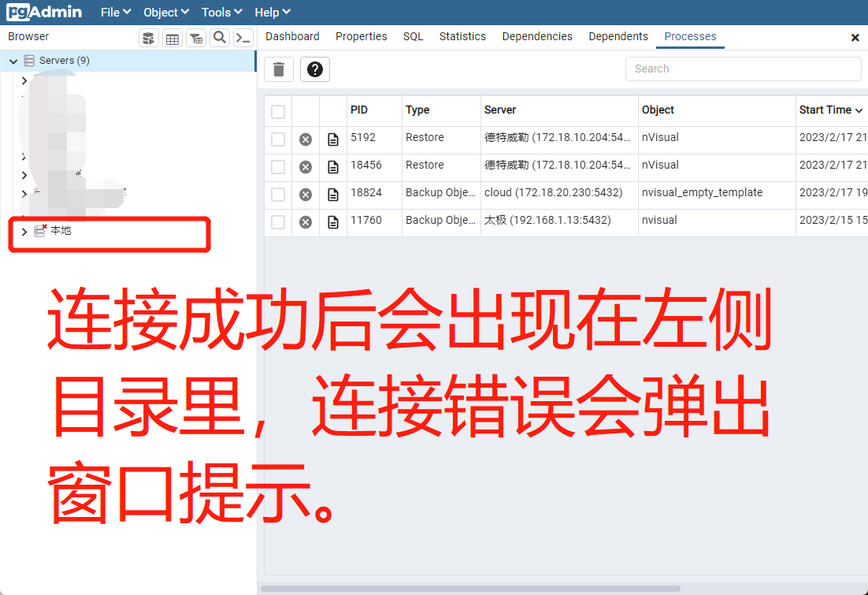Switch to the Dashboard tab

point(292,36)
